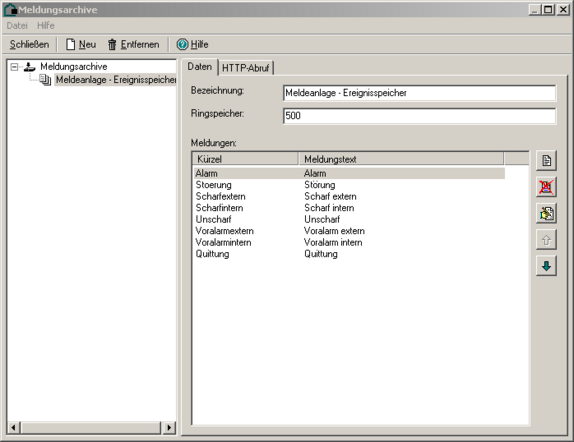Click into the Bezeichnung text field

click(419, 93)
